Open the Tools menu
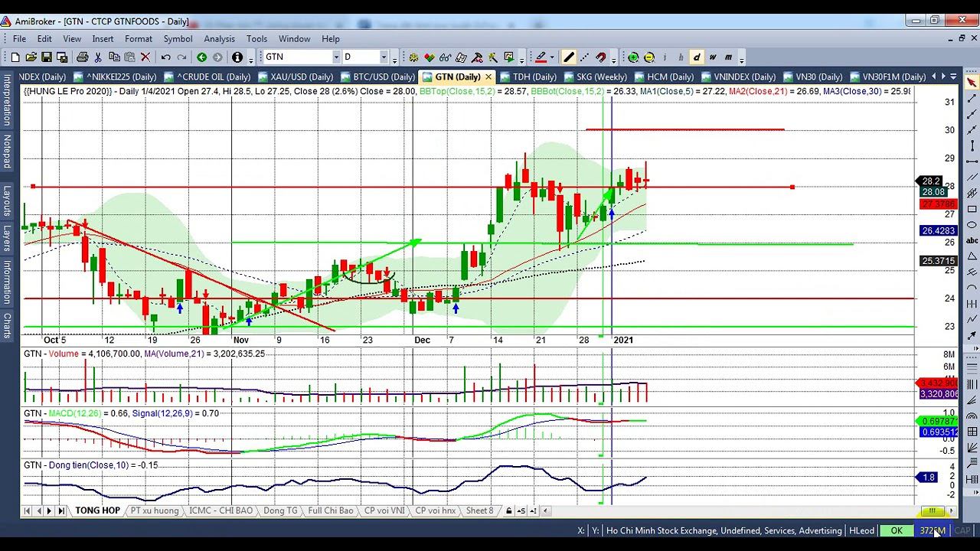 [x=256, y=39]
